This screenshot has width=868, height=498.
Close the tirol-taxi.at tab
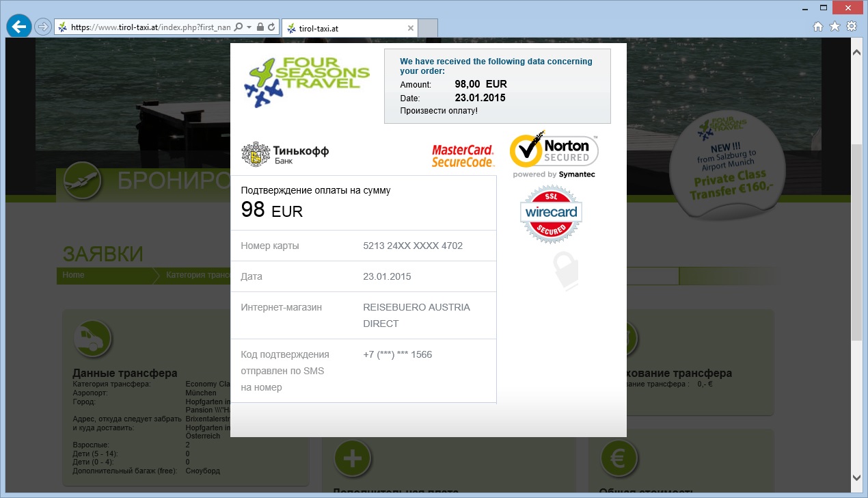(x=410, y=28)
